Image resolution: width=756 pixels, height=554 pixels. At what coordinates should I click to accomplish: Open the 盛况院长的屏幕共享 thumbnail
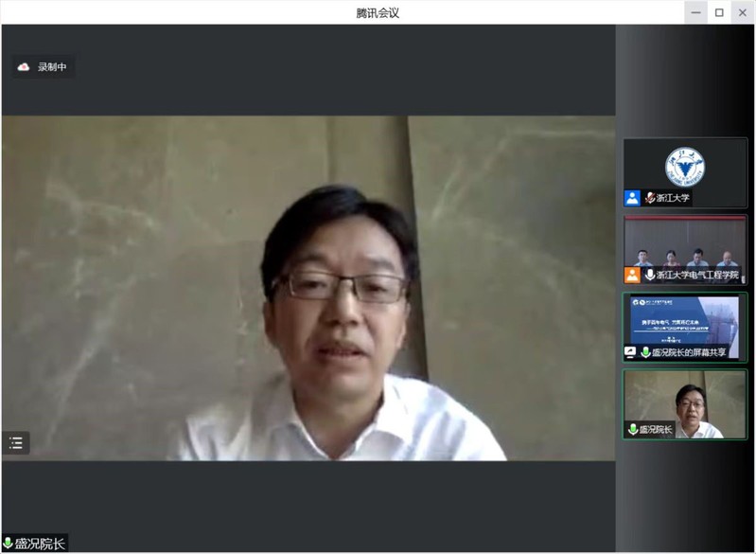coord(685,322)
